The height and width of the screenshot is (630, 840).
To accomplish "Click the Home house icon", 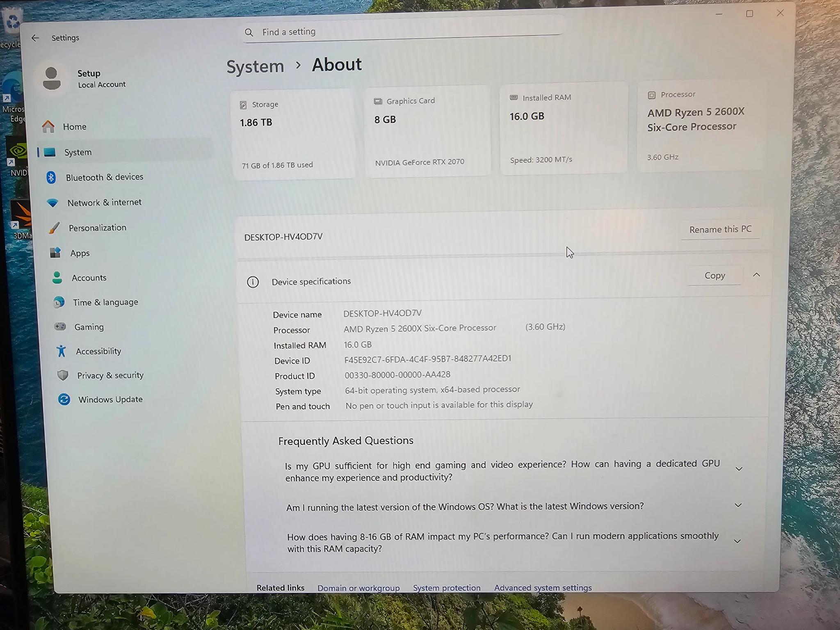I will click(48, 127).
